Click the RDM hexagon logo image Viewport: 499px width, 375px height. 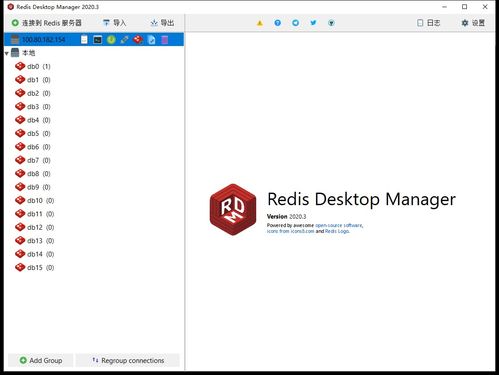click(233, 210)
